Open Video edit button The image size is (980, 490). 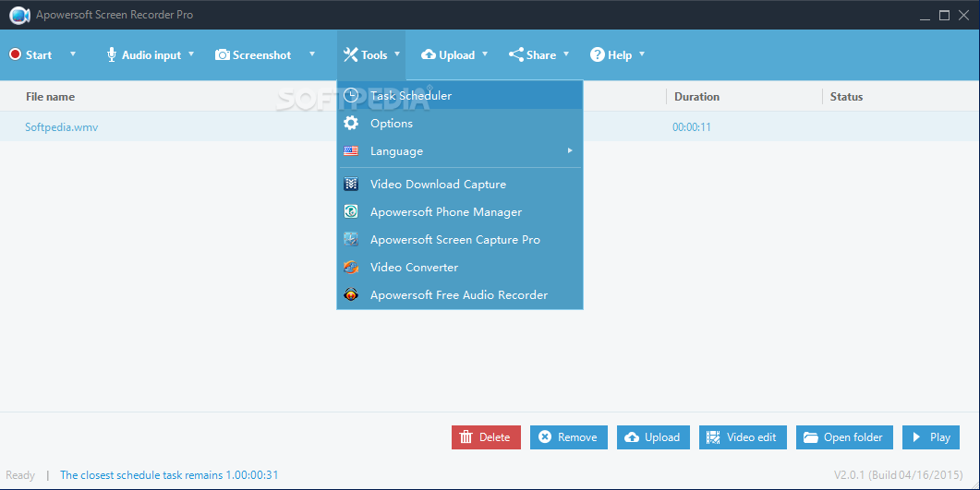743,437
